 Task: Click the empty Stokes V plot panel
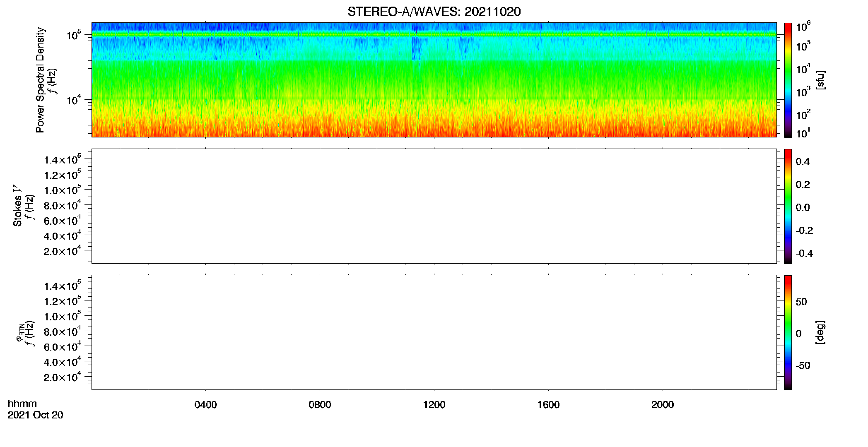[434, 206]
